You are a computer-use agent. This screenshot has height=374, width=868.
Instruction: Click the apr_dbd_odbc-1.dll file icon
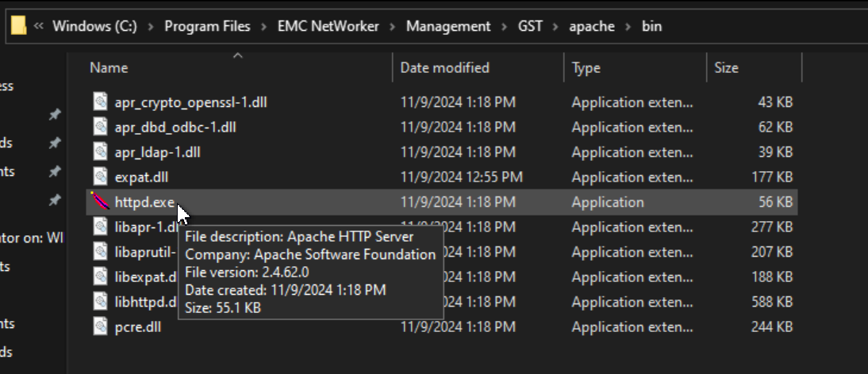click(x=100, y=127)
